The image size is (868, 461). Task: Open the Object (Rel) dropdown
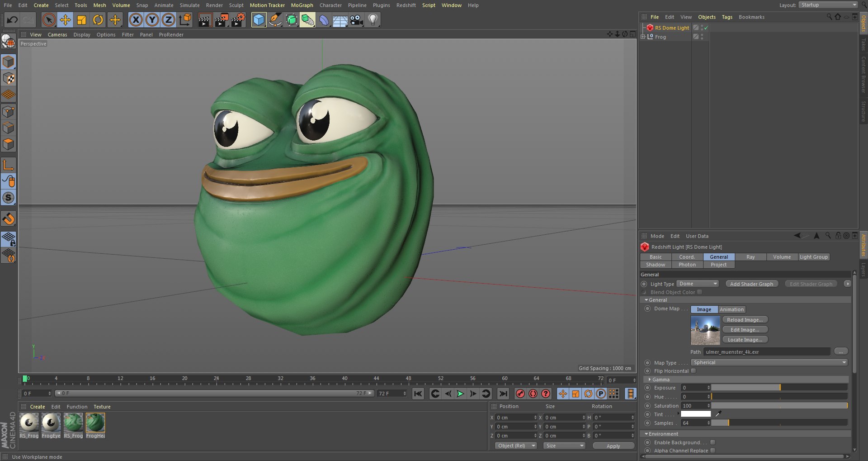515,446
